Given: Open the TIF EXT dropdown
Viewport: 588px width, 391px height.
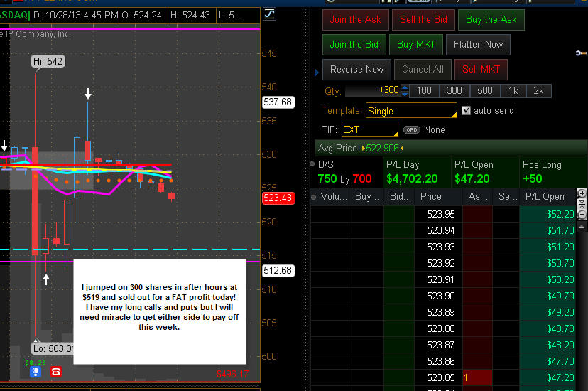Looking at the screenshot, I should 369,129.
